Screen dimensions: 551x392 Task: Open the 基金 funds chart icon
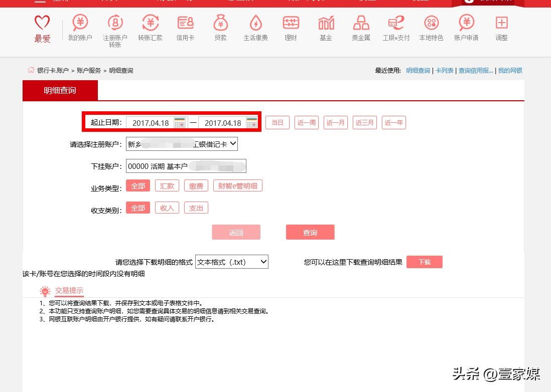pyautogui.click(x=326, y=23)
